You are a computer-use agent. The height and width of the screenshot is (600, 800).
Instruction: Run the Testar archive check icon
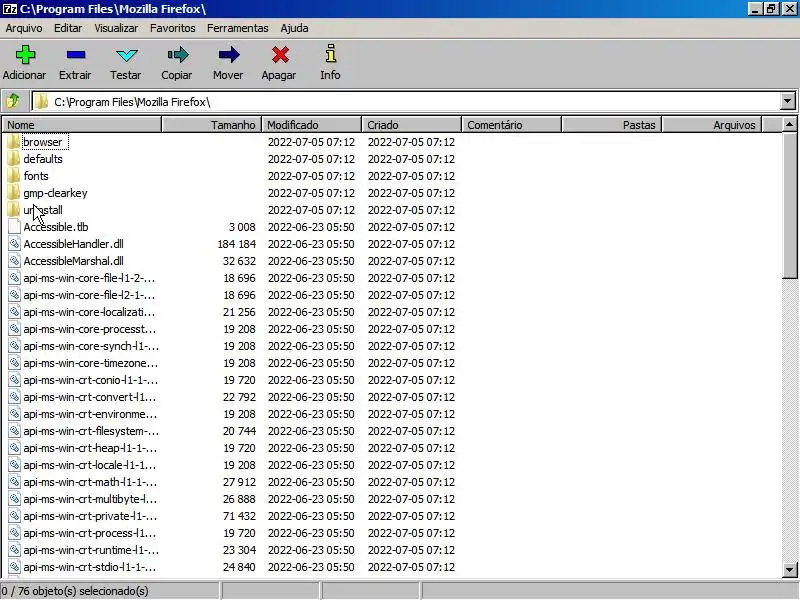tap(127, 55)
